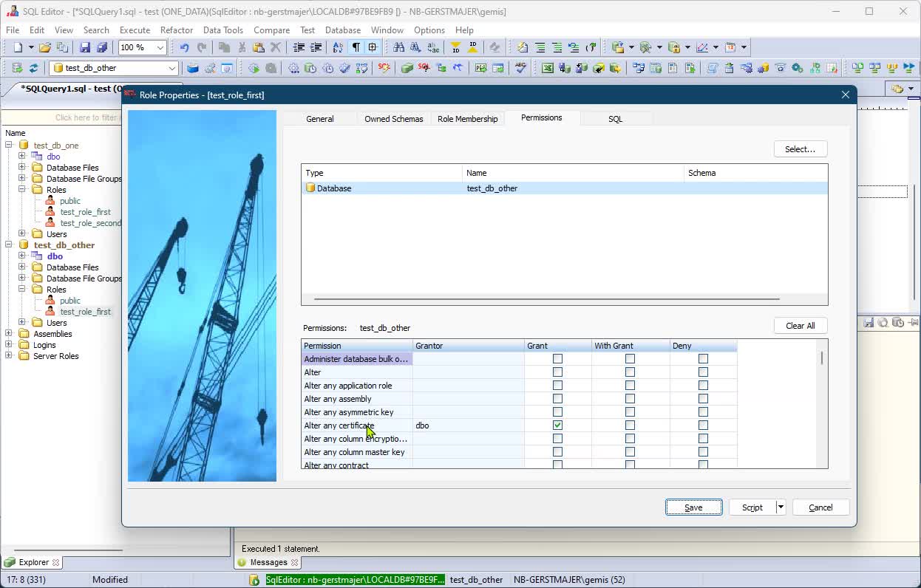
Task: Click the binoculars Find icon
Action: point(398,47)
